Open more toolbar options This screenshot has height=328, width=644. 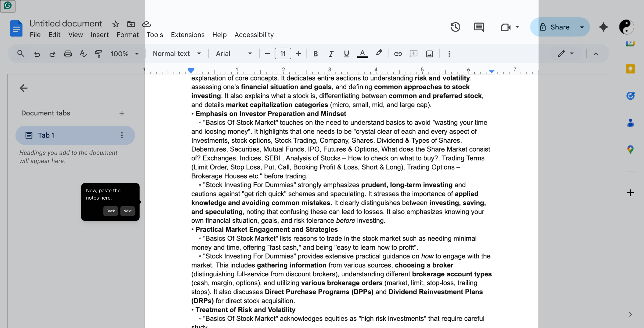pyautogui.click(x=449, y=54)
